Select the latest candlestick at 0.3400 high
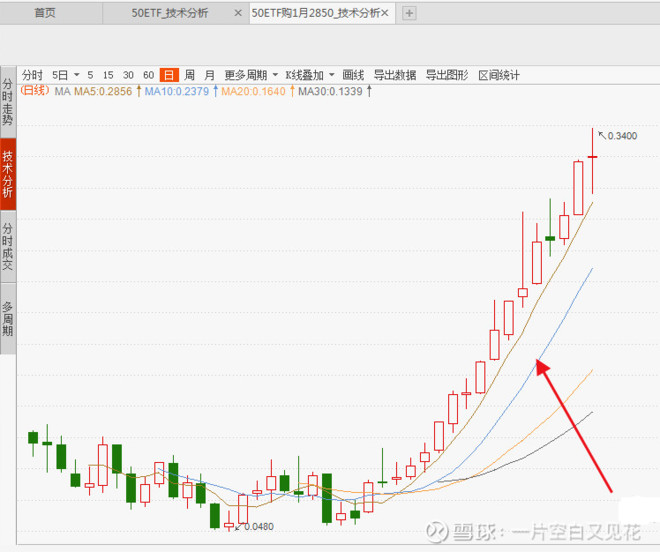Viewport: 660px width, 552px height. (592, 161)
